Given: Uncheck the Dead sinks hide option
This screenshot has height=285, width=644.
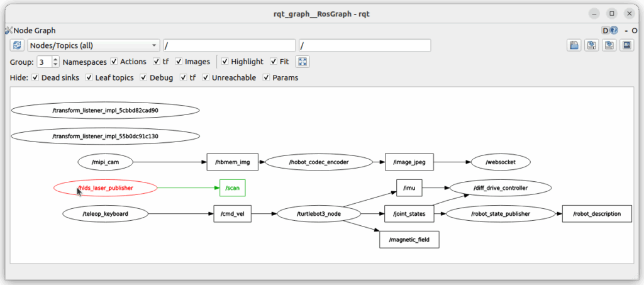Looking at the screenshot, I should point(35,78).
